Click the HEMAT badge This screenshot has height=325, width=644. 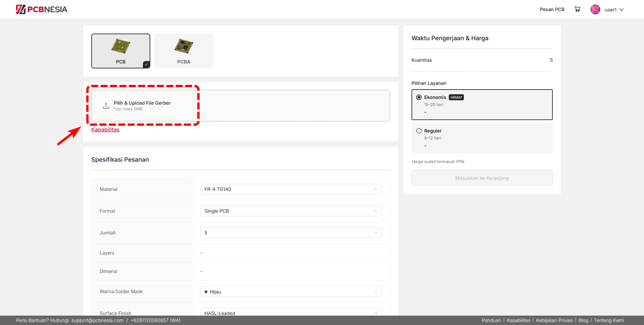point(456,97)
